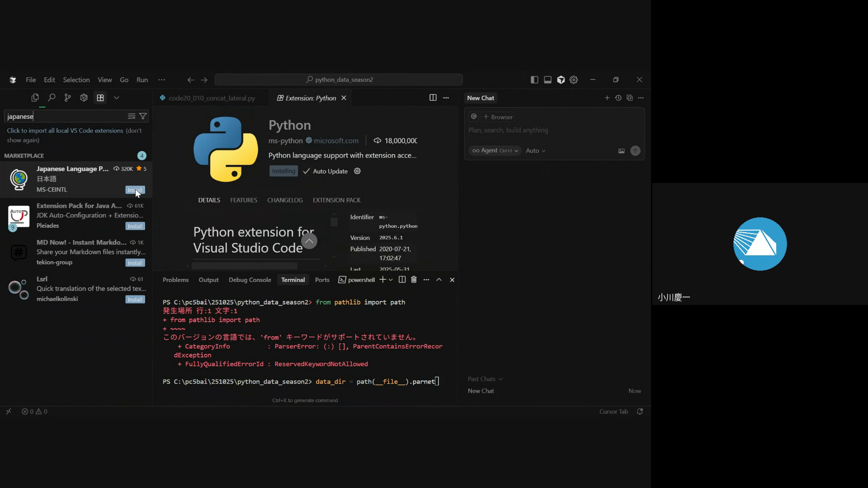This screenshot has width=868, height=488.
Task: Open Python extension settings gear
Action: pyautogui.click(x=357, y=171)
